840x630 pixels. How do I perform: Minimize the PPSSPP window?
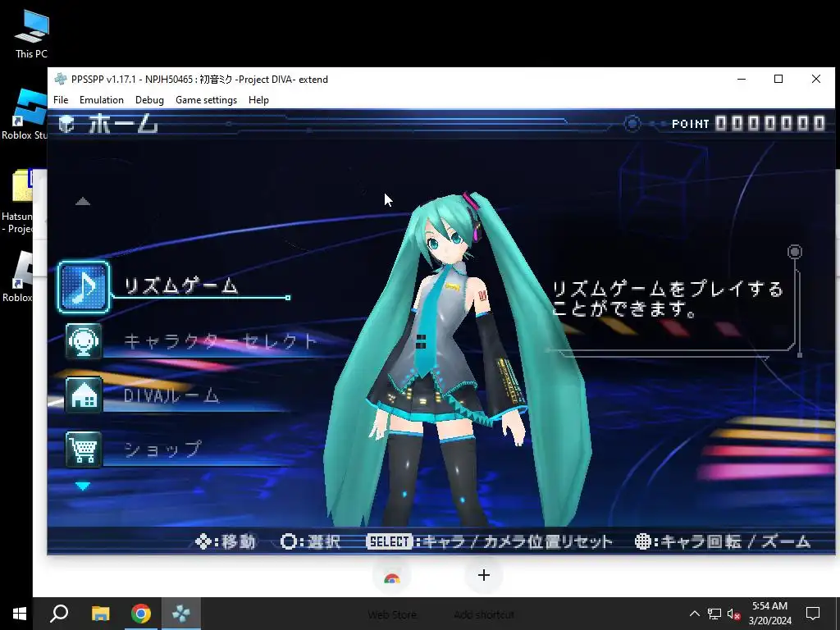742,80
